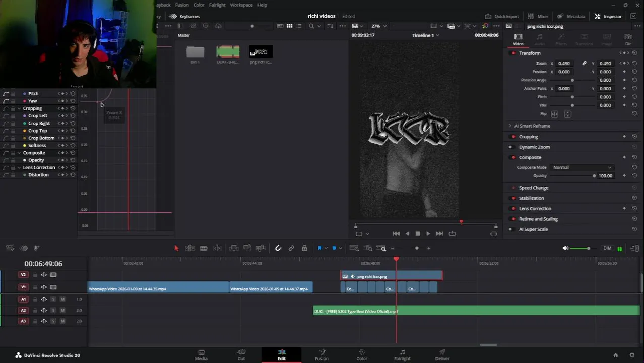644x363 pixels.
Task: Switch to the Color page
Action: point(362,355)
